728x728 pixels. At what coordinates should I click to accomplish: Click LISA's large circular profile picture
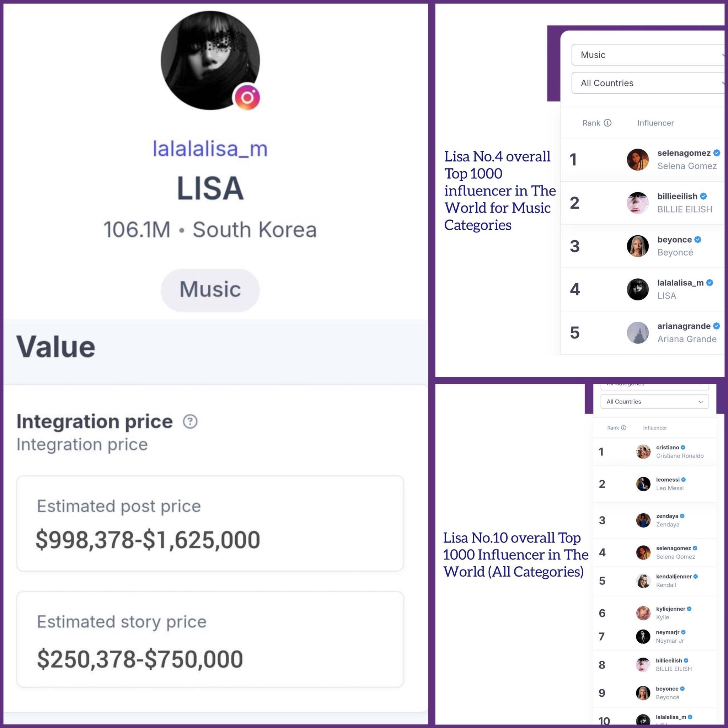[x=210, y=60]
